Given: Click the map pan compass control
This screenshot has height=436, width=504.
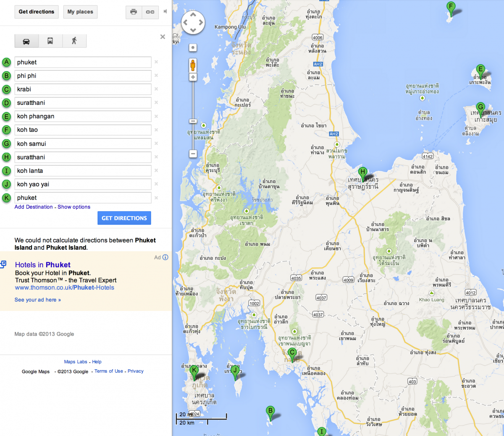Looking at the screenshot, I should point(193,22).
